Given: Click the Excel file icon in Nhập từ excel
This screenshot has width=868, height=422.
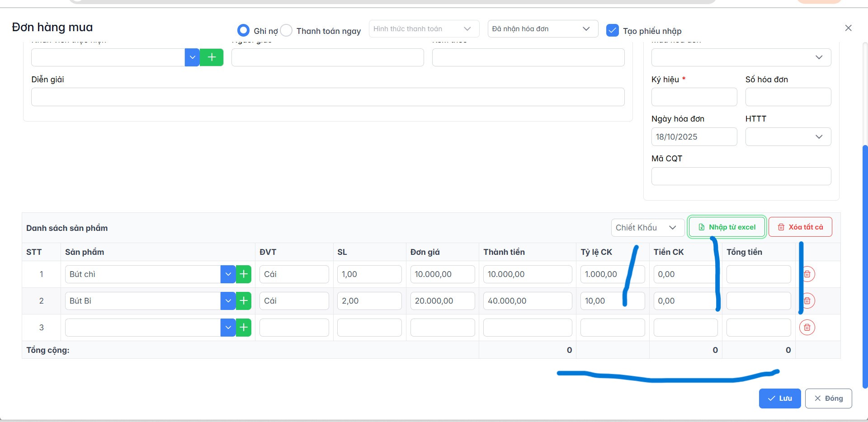Looking at the screenshot, I should 702,227.
